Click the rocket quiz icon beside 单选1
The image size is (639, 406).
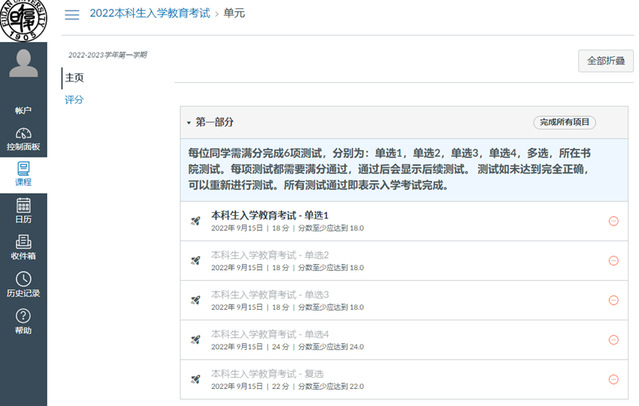click(196, 221)
